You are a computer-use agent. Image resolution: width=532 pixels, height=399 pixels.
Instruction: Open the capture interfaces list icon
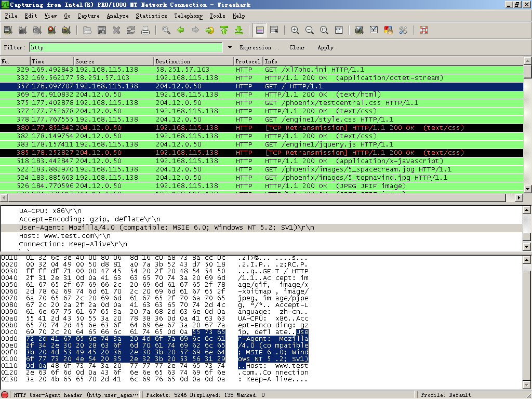click(8, 30)
